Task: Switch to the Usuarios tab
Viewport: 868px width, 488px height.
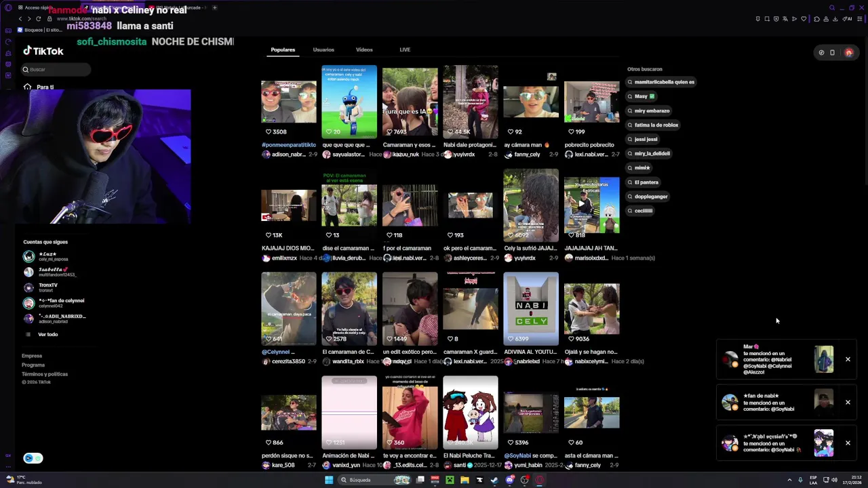Action: (x=323, y=49)
